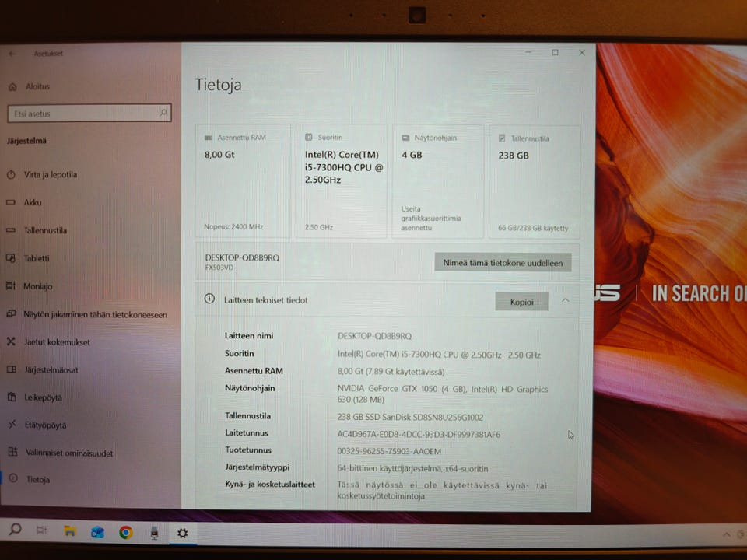Click device name value DESKTOP-QD8B9RQ in details
Image resolution: width=747 pixels, height=560 pixels.
point(374,336)
